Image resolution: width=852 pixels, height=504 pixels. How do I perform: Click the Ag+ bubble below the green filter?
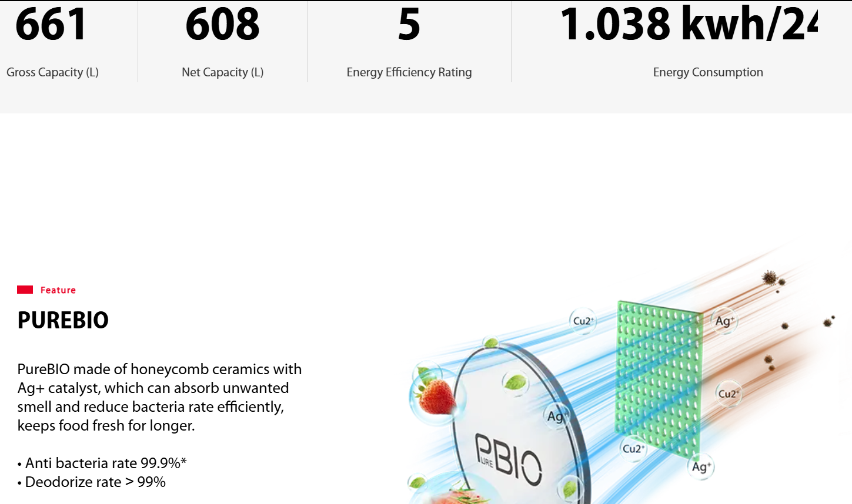coord(700,466)
